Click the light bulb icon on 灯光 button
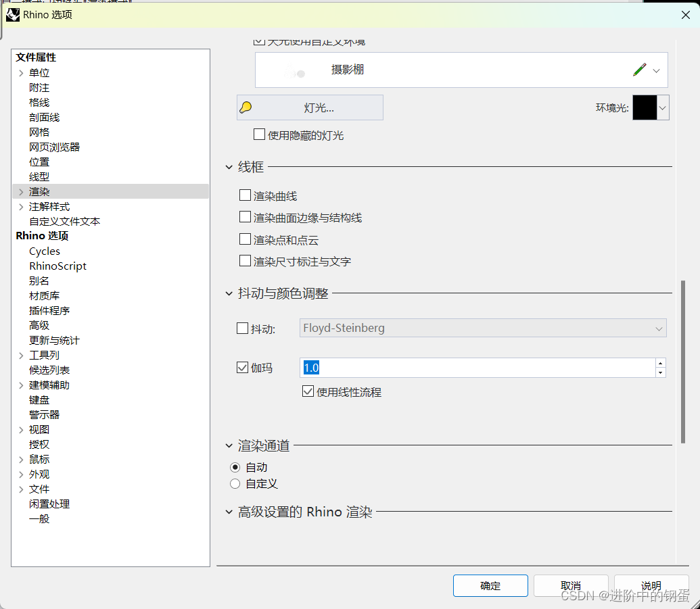 click(x=246, y=107)
